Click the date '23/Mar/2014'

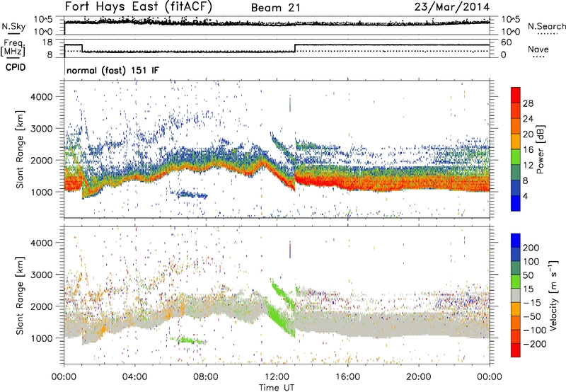[x=452, y=7]
